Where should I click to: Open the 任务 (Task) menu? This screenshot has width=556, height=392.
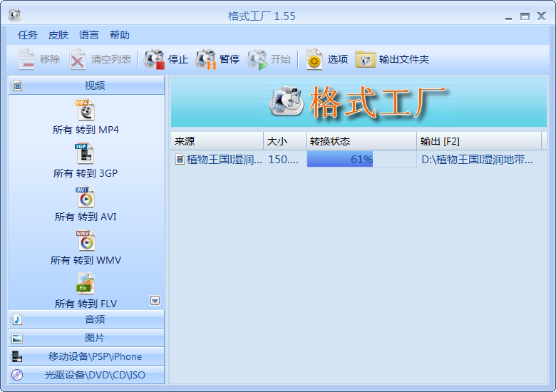27,35
